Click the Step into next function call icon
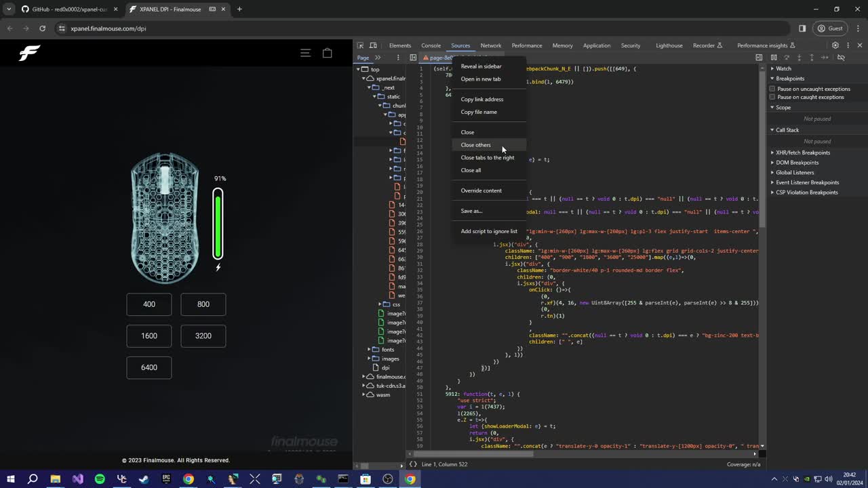The height and width of the screenshot is (488, 868). click(800, 57)
